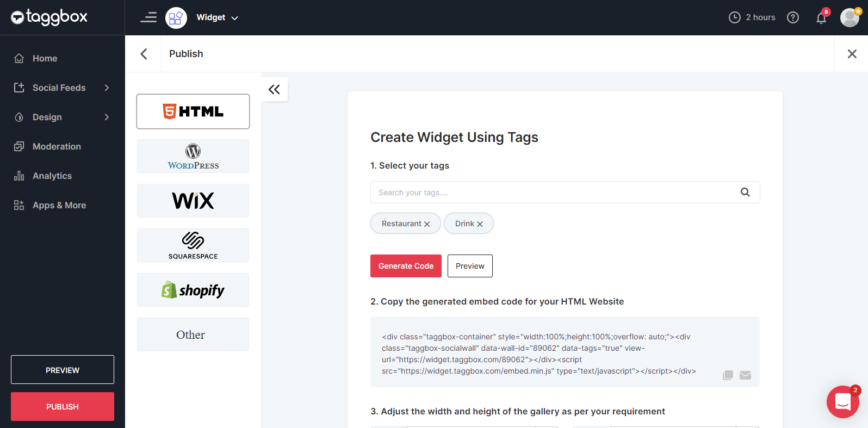Click the Generate Code button
868x428 pixels.
click(406, 266)
